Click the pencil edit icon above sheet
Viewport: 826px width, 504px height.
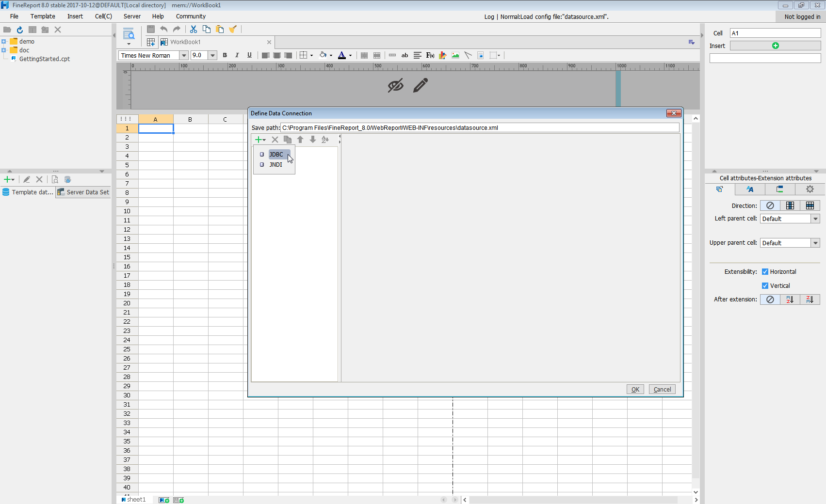pyautogui.click(x=421, y=85)
